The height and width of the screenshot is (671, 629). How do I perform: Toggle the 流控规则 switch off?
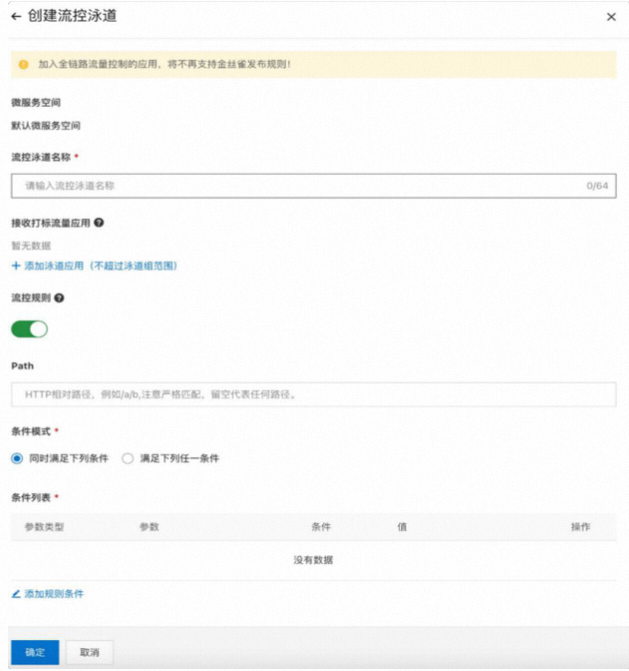(29, 329)
